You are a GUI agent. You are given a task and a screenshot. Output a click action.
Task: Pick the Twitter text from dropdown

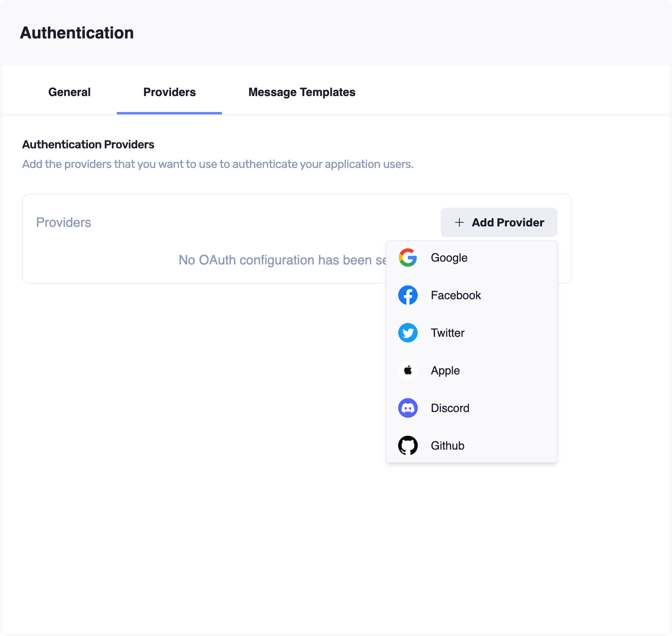point(448,333)
